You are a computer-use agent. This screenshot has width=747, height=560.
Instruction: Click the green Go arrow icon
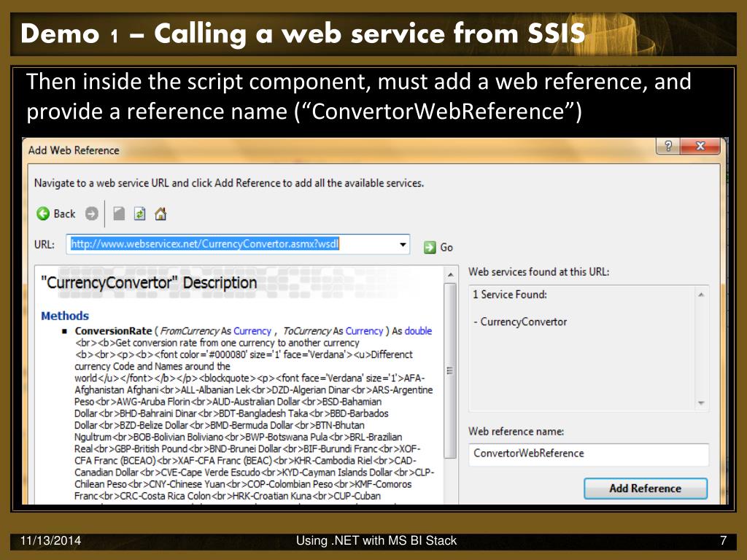coord(430,247)
